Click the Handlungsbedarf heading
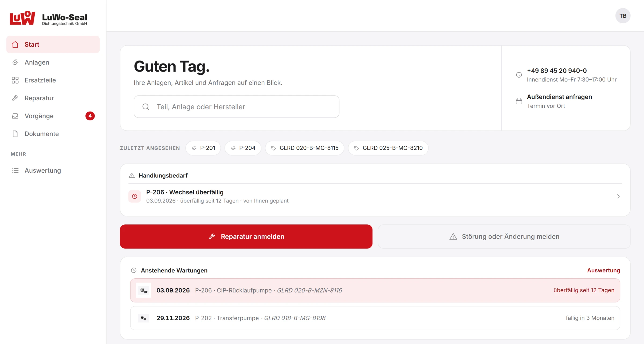644x344 pixels. [163, 175]
